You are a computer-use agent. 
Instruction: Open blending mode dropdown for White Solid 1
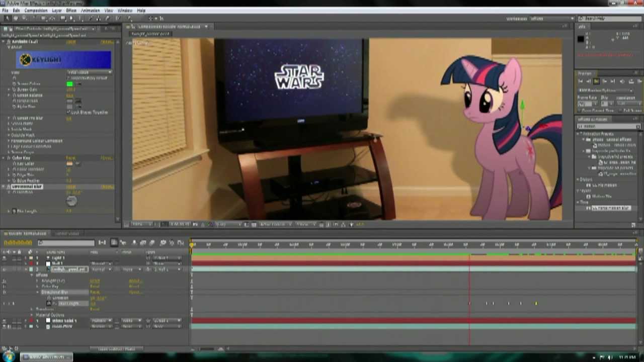tap(102, 321)
